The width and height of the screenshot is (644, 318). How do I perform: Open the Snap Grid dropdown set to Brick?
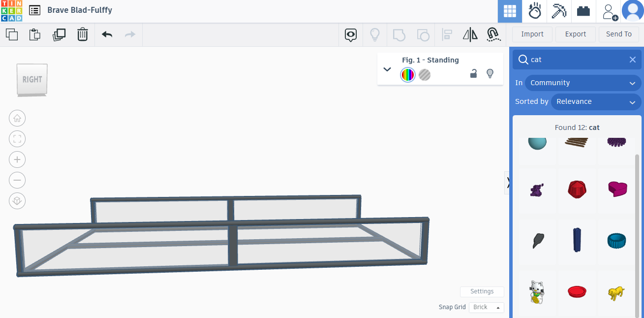[486, 307]
